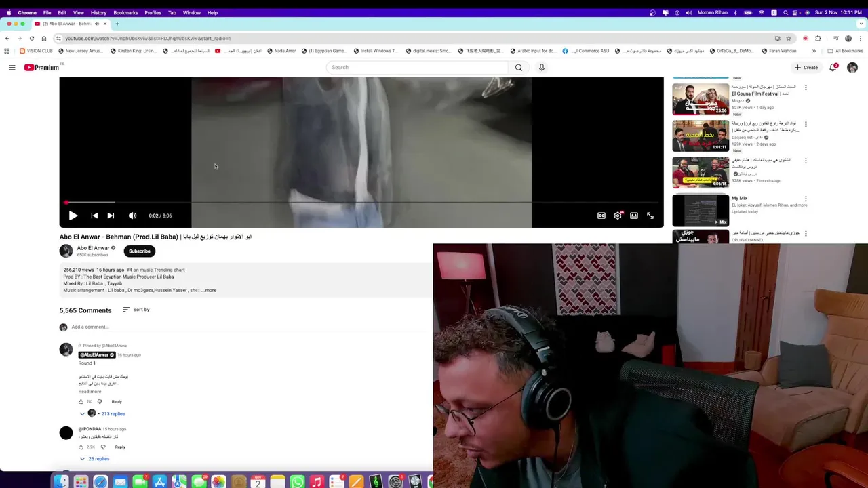
Task: Click Create button in YouTube header
Action: point(806,67)
